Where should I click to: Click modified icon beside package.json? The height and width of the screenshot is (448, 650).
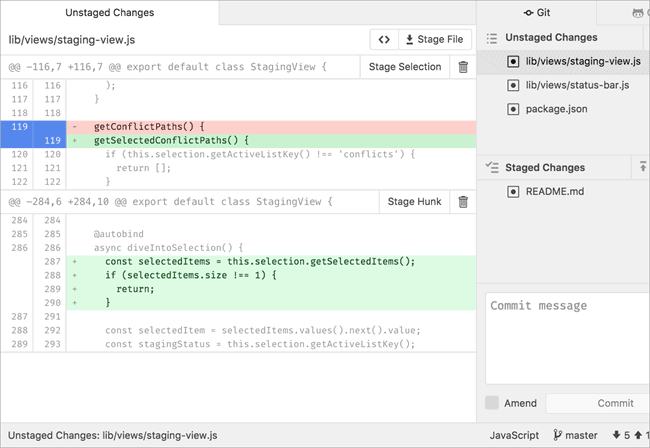click(513, 108)
